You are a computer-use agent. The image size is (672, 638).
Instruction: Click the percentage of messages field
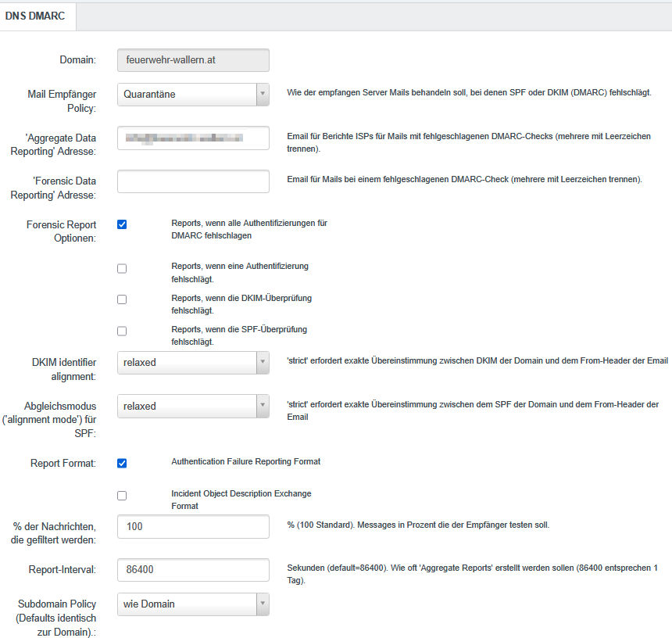pos(193,527)
